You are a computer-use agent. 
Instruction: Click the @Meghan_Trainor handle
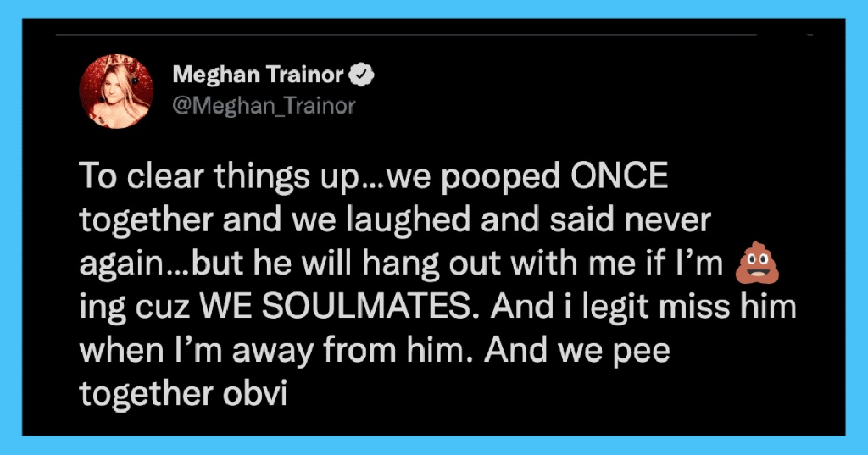tap(264, 105)
